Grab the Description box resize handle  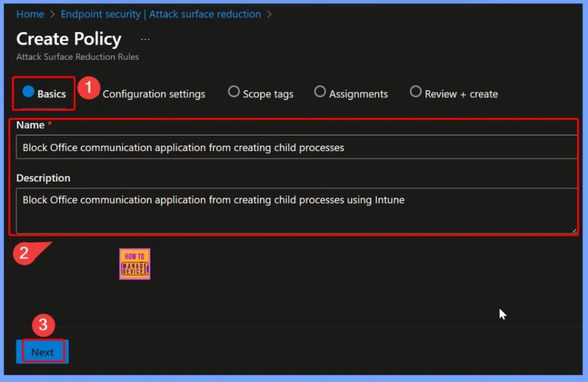[573, 230]
